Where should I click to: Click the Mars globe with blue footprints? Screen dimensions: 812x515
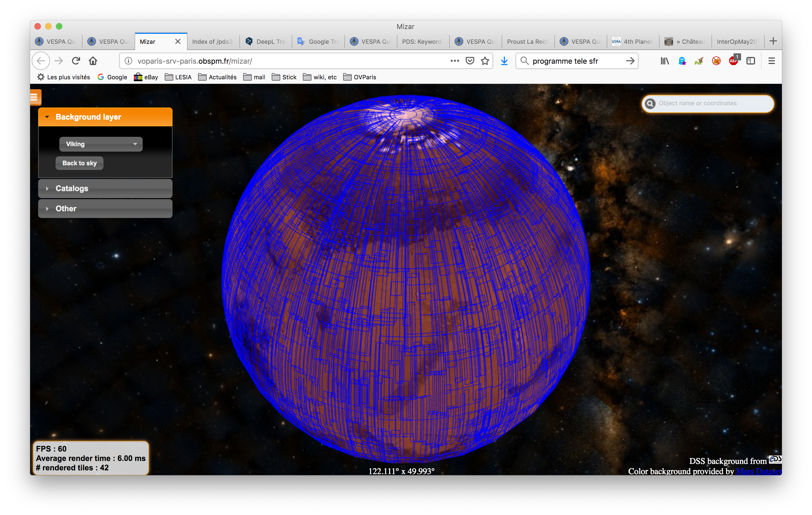pos(406,279)
